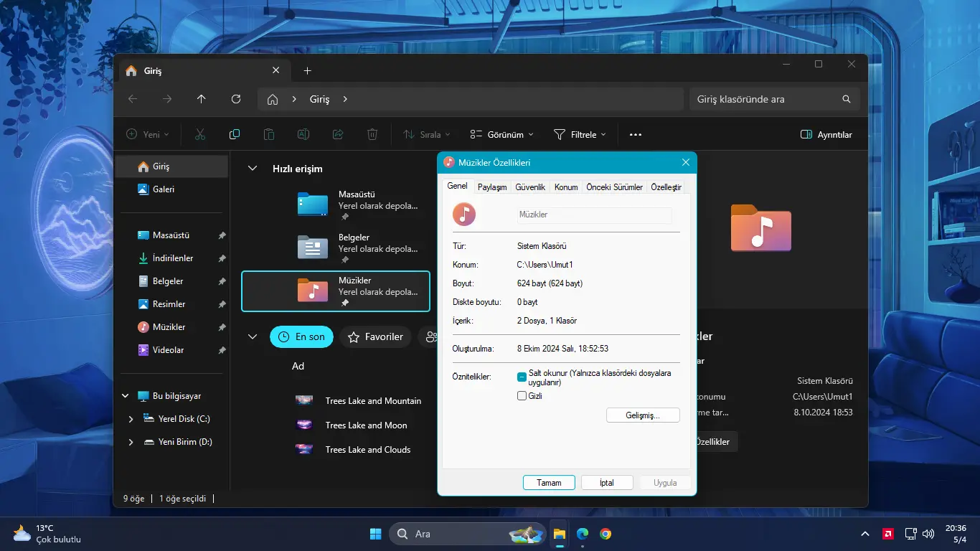Switch to the Güvenlik tab
980x551 pixels.
(531, 187)
